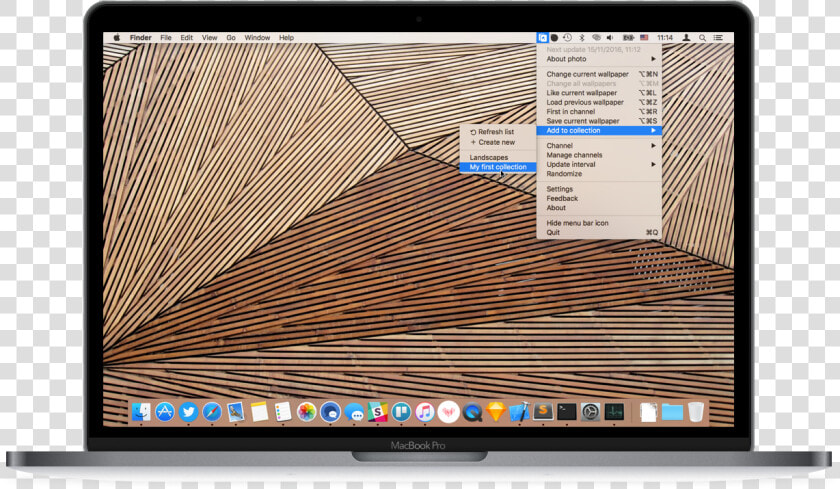Select Add to collection entry
The height and width of the screenshot is (489, 840).
tap(599, 131)
